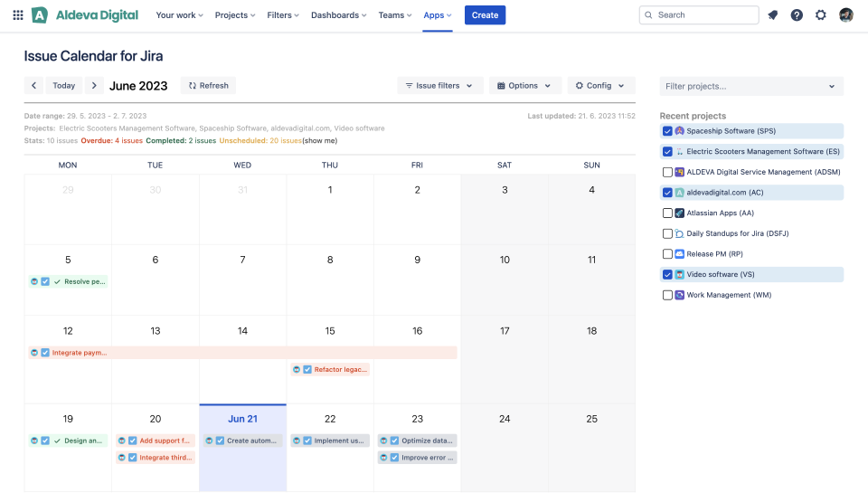Open the help question mark icon
The image size is (868, 493).
coord(797,15)
